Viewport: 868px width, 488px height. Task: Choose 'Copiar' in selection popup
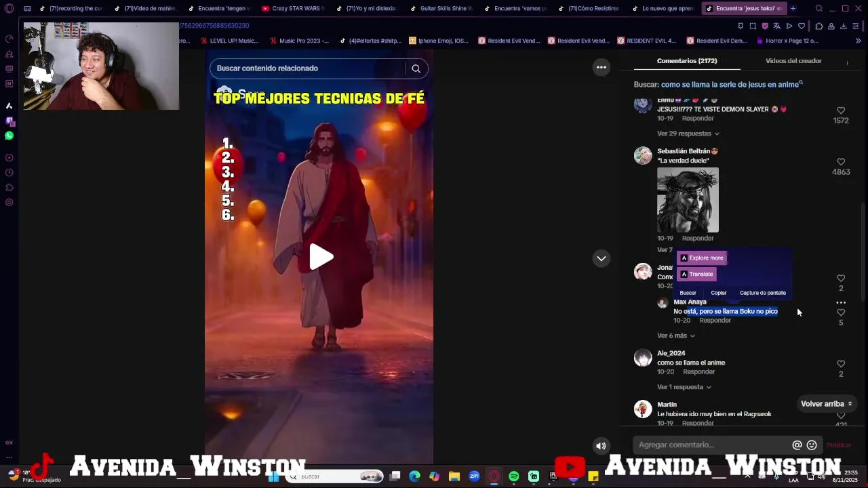click(x=719, y=293)
